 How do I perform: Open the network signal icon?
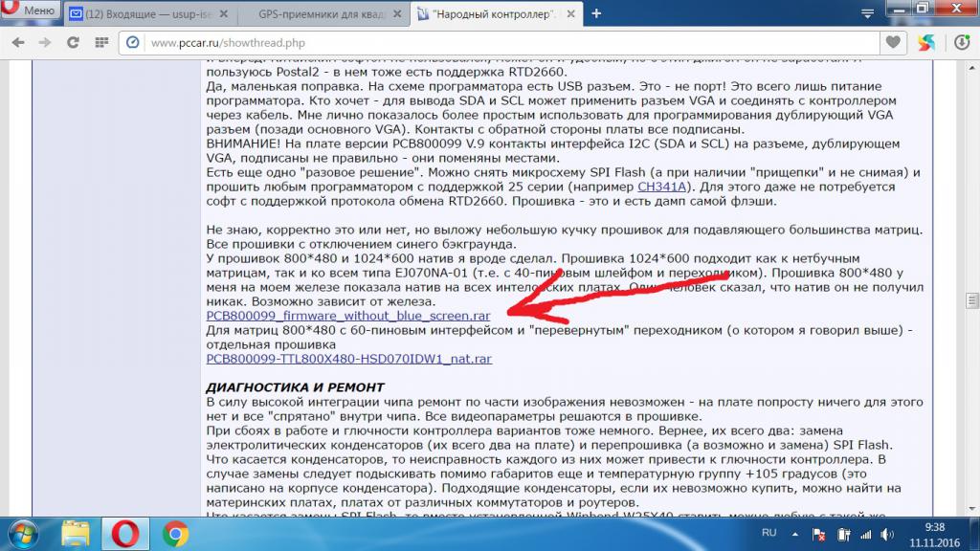point(865,535)
